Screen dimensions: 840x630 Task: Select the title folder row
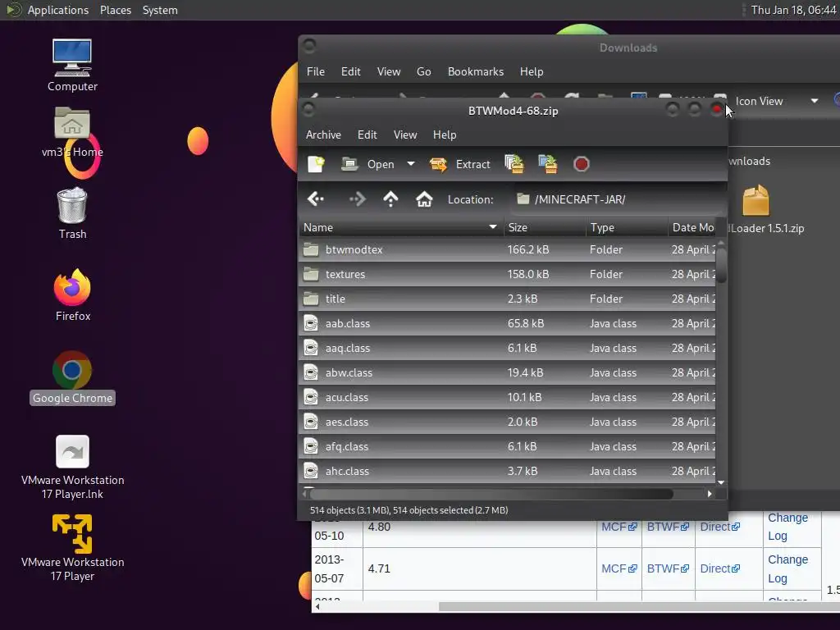coord(507,299)
